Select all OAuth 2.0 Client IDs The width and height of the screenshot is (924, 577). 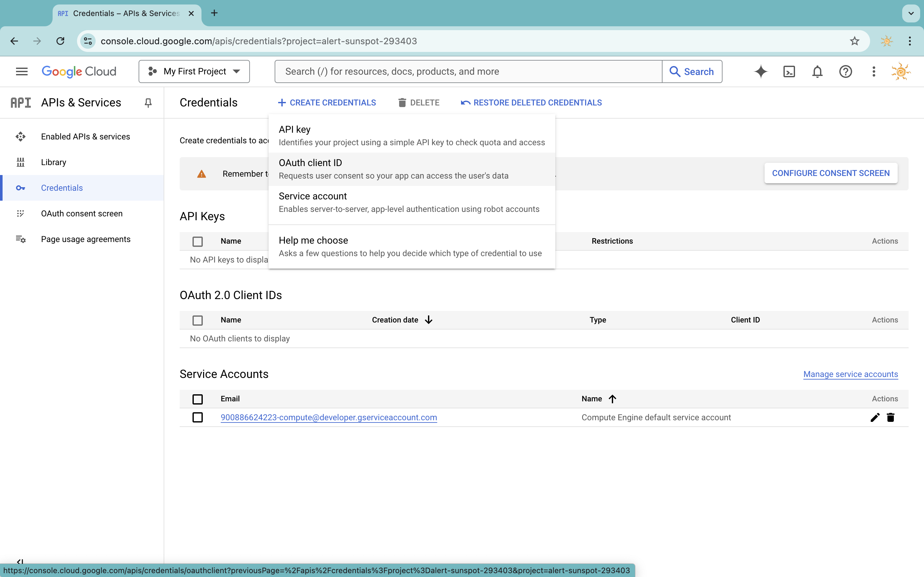coord(197,320)
